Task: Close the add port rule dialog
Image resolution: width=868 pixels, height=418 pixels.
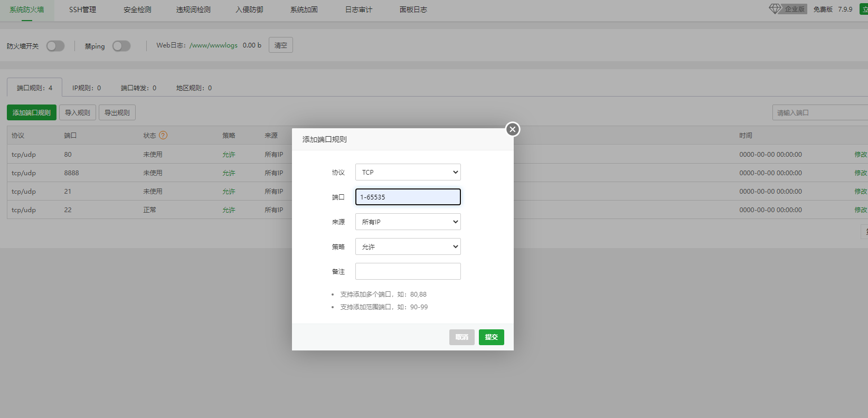Action: click(512, 129)
